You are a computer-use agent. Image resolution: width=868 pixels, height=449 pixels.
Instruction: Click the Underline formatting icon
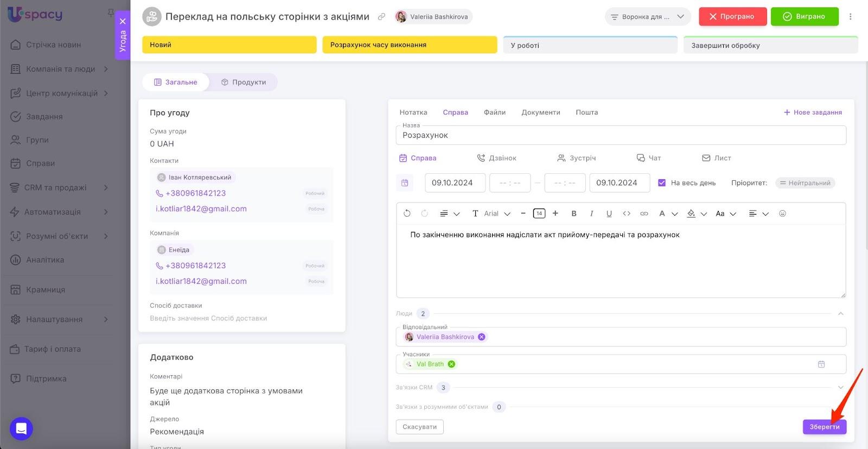(x=609, y=213)
